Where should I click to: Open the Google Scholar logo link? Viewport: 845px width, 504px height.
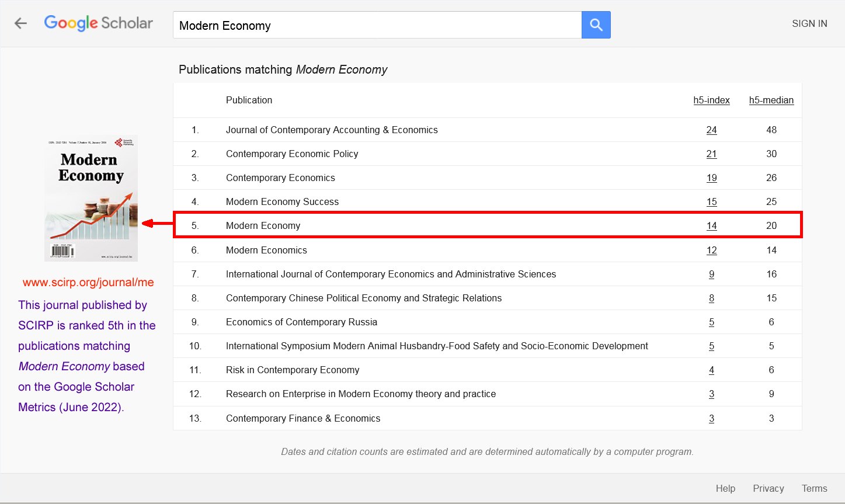coord(98,23)
